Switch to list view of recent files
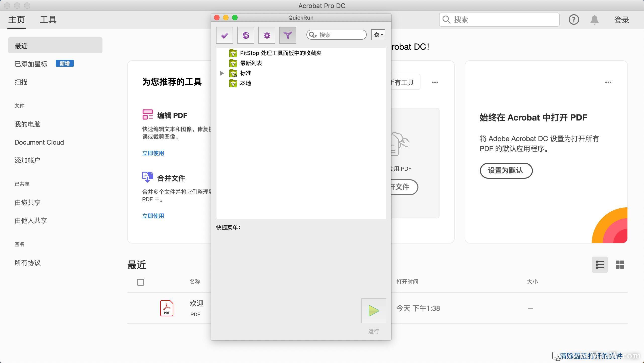The height and width of the screenshot is (363, 644). [600, 265]
